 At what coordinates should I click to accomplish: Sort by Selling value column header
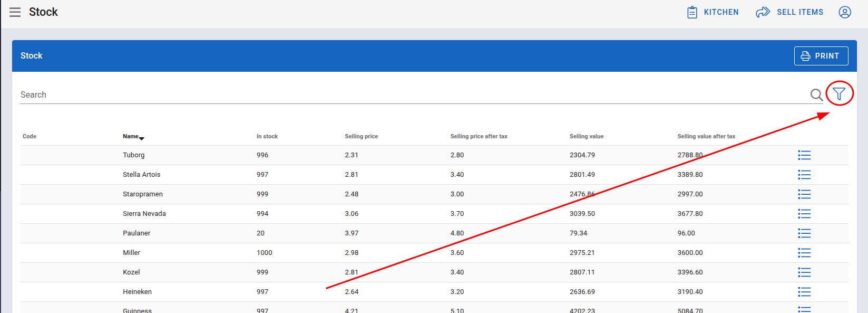click(x=587, y=136)
